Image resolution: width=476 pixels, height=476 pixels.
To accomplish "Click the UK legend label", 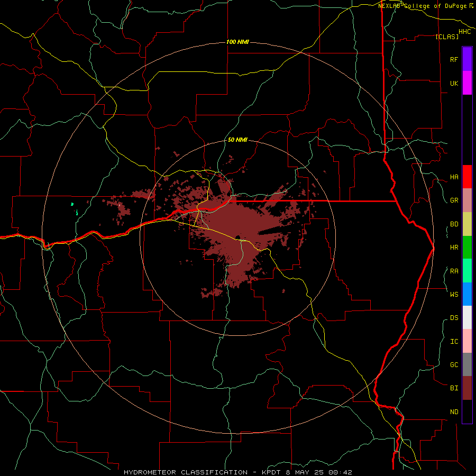I will pos(454,83).
